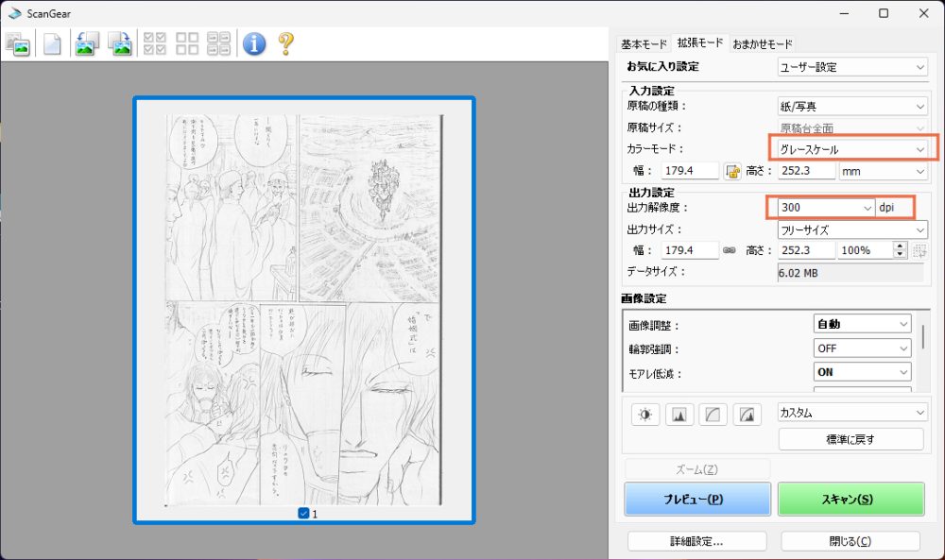Click the thumbnail view toggle icon
The image size is (945, 560).
[18, 43]
